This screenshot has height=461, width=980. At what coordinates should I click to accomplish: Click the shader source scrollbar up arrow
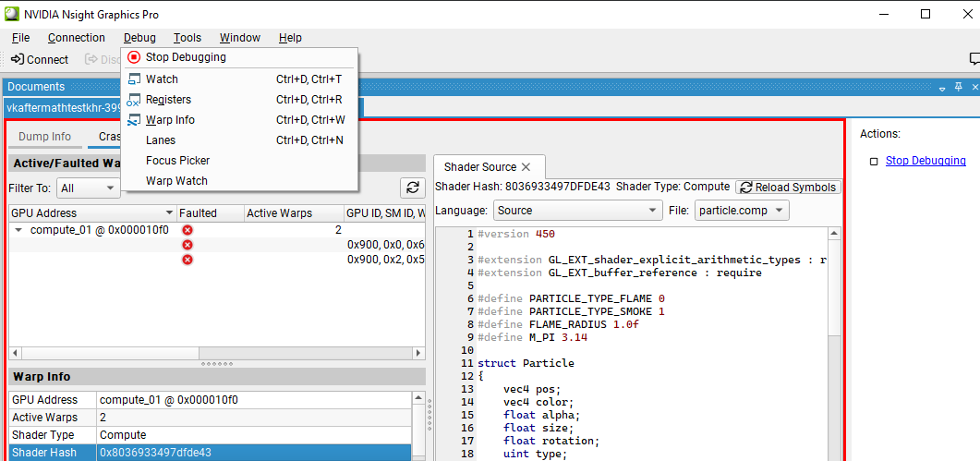coord(834,234)
